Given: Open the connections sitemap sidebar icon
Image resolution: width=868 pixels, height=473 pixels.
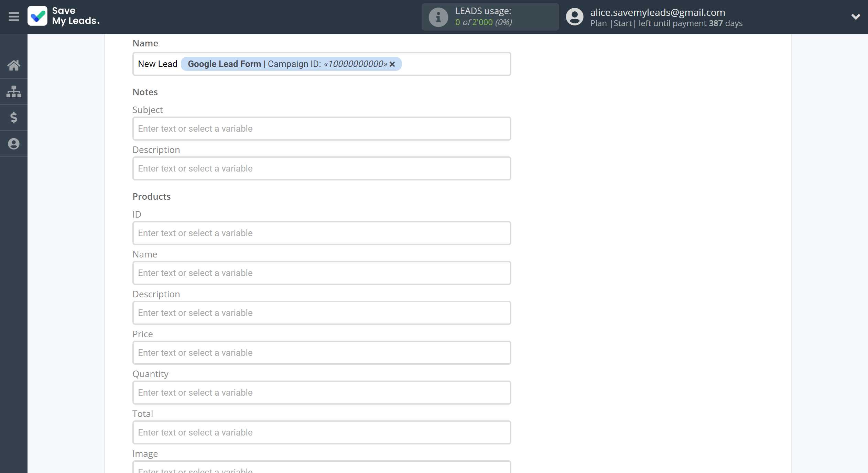Looking at the screenshot, I should tap(14, 91).
